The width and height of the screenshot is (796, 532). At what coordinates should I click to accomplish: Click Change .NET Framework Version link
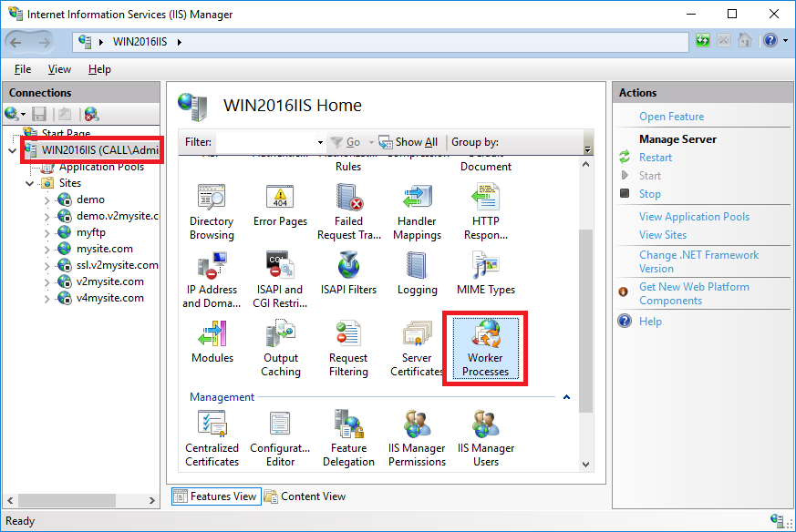698,261
